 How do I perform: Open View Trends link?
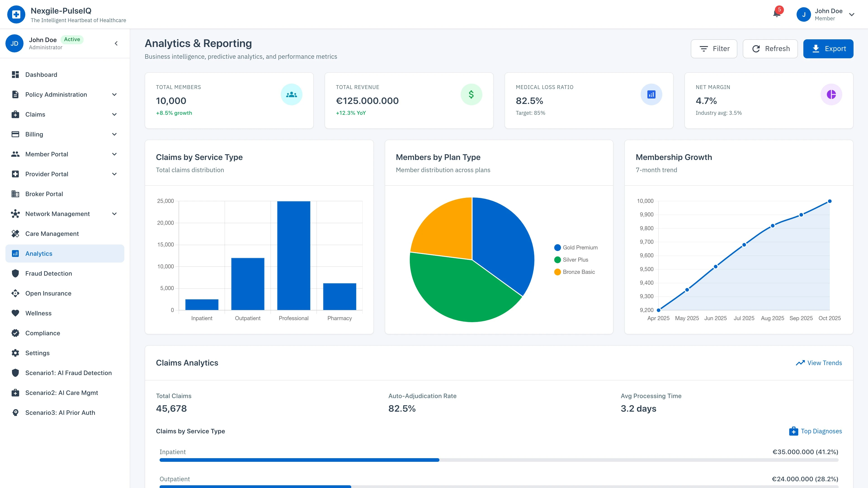(819, 363)
